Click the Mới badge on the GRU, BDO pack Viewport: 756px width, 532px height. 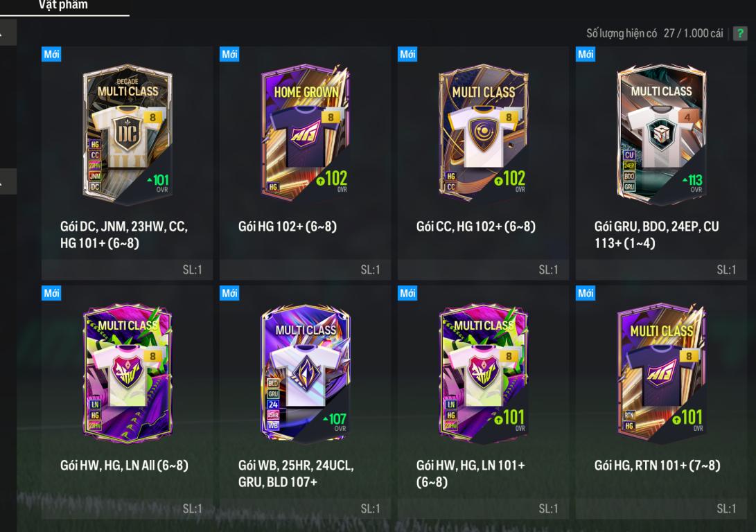586,54
